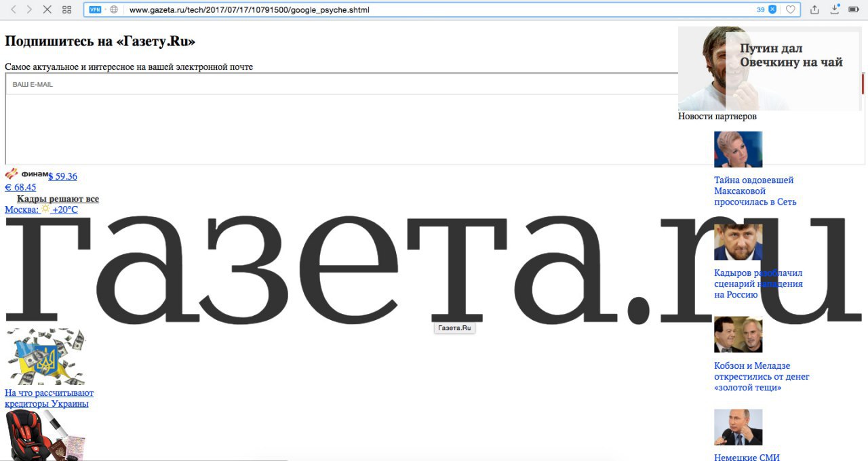868x461 pixels.
Task: Select the gazeta.ru URL in address bar
Action: click(x=249, y=10)
